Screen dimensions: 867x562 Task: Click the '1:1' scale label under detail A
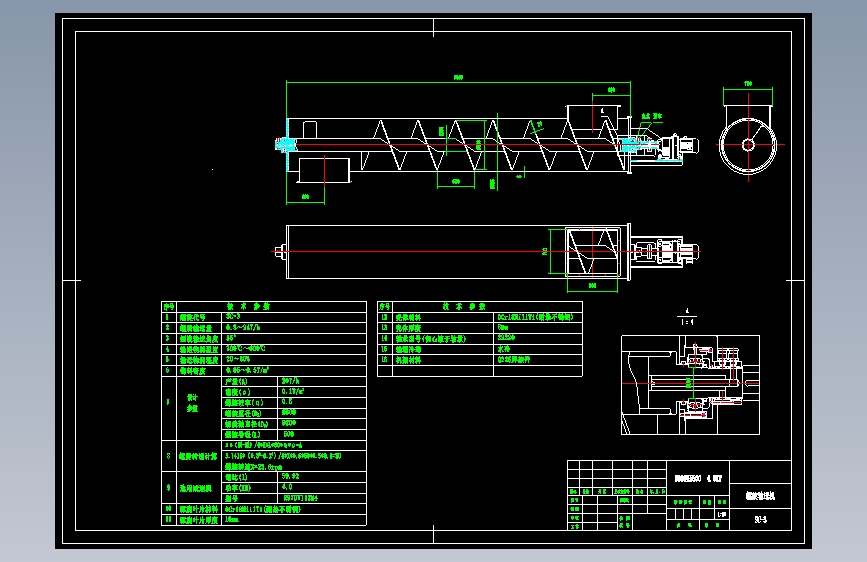(x=687, y=322)
